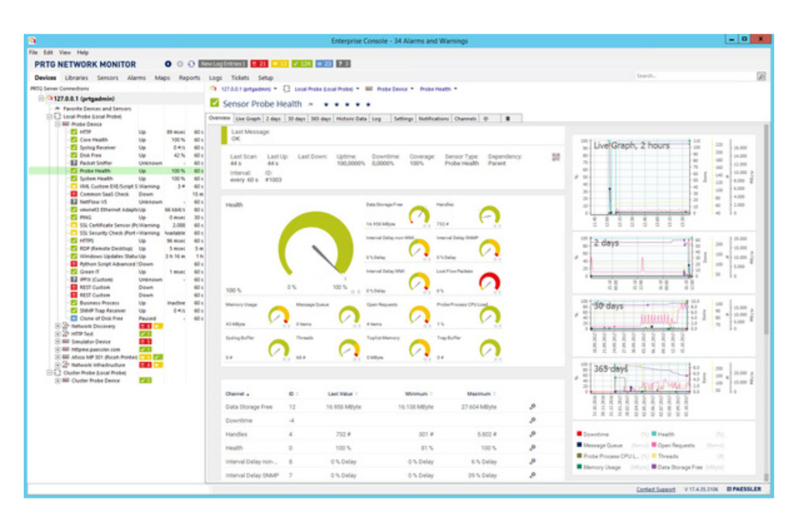Click the red status box for Common SaaS Check

click(x=74, y=194)
